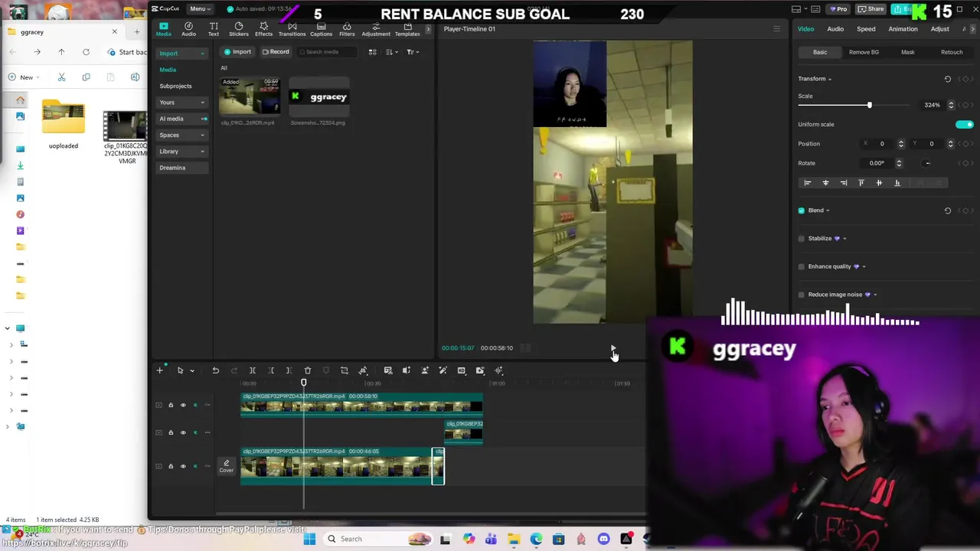
Task: Open the Audio library tab
Action: 188,29
